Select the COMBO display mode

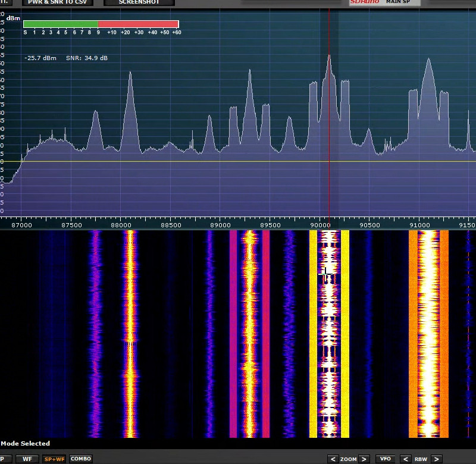pos(81,459)
